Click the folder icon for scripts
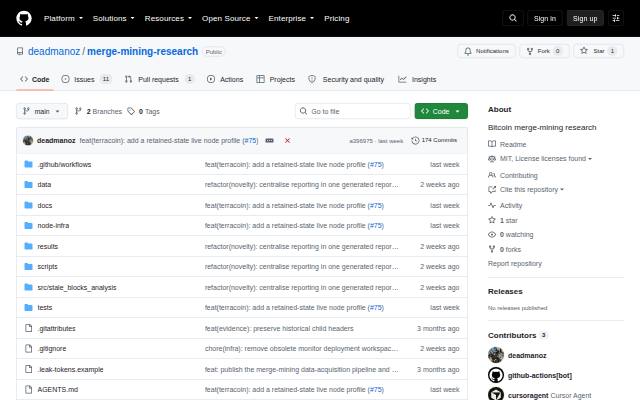The width and height of the screenshot is (640, 400). [x=28, y=267]
